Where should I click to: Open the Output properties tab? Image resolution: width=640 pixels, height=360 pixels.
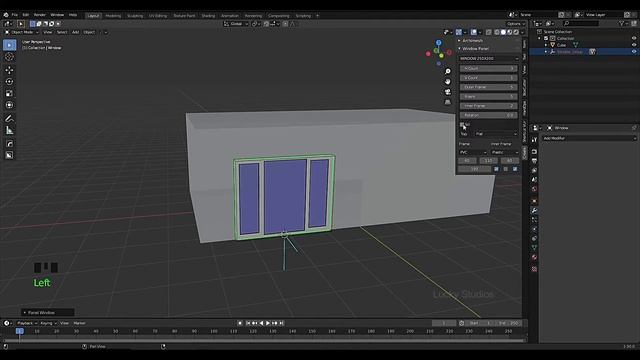point(534,161)
